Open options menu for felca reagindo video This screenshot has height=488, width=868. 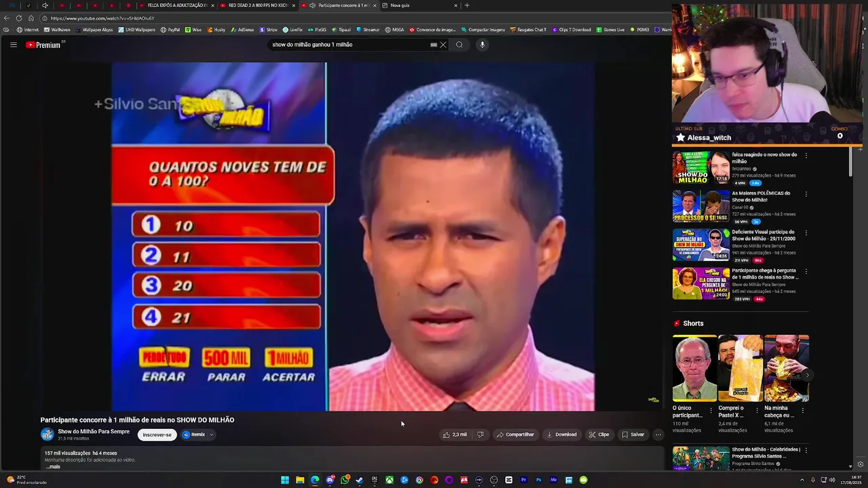806,156
